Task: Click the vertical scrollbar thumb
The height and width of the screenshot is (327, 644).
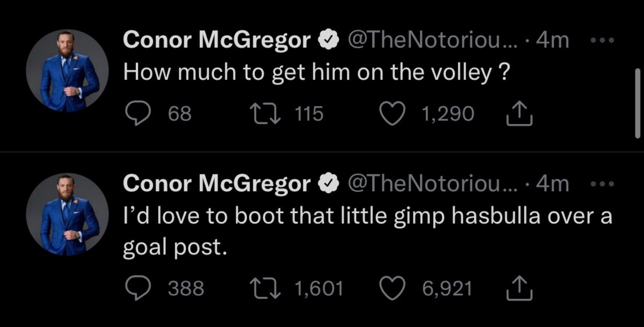Action: pyautogui.click(x=637, y=103)
